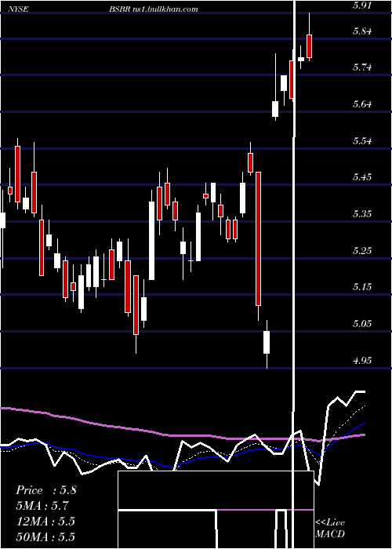392x549 pixels.
Task: Click the <<Live MACD label
Action: tap(330, 529)
